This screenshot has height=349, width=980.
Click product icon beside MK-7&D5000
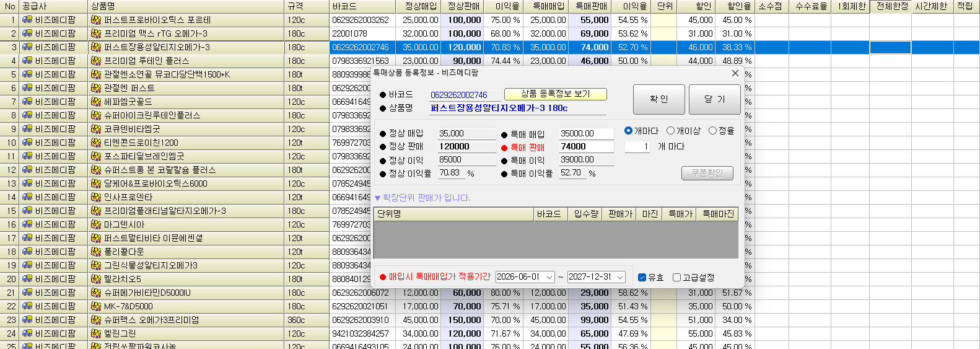pos(96,306)
